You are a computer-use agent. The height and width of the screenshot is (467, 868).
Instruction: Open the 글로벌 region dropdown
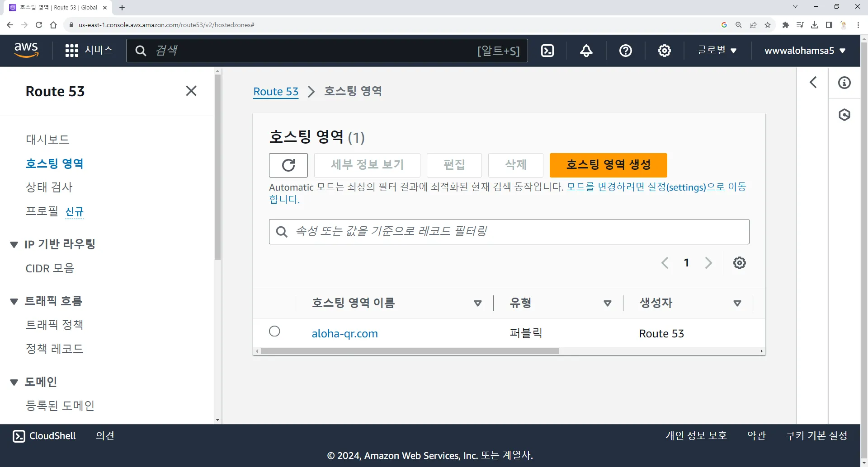pyautogui.click(x=717, y=50)
